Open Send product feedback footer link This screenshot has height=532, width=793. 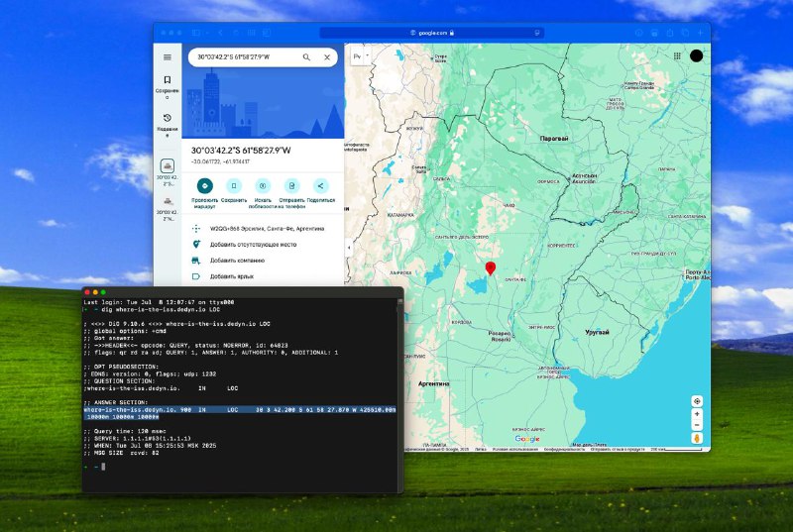pos(617,449)
